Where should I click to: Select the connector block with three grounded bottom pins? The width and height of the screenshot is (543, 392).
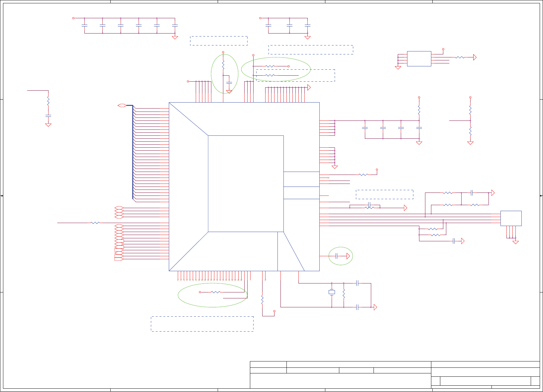[511, 218]
